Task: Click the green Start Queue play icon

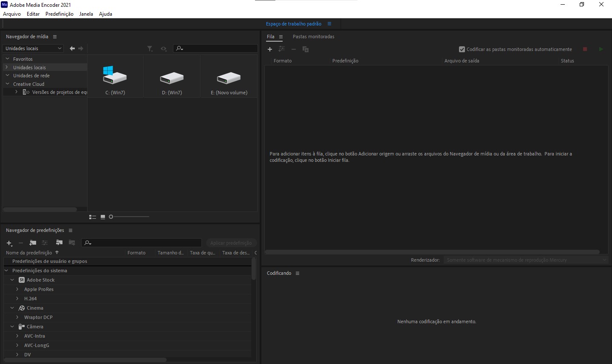Action: click(601, 49)
